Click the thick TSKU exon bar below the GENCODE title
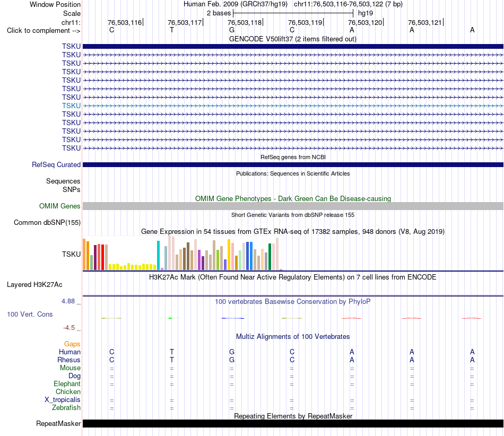 click(x=293, y=46)
